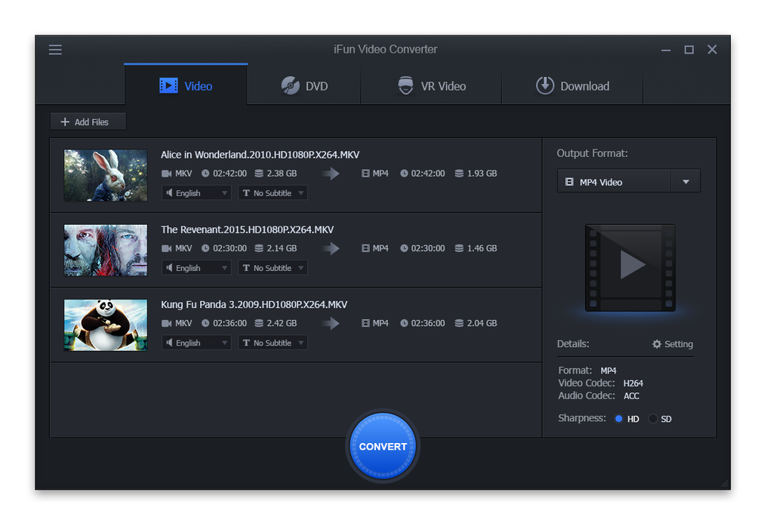Screen dimensions: 770x532
Task: Click the Setting gear icon
Action: click(657, 344)
